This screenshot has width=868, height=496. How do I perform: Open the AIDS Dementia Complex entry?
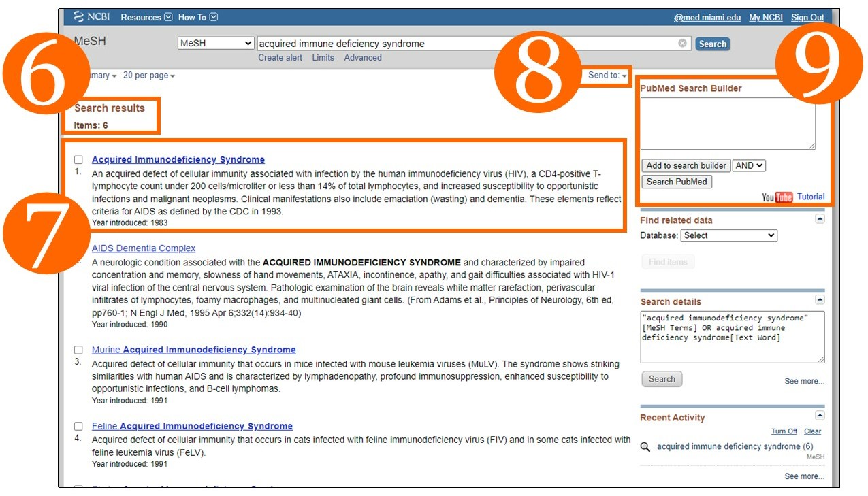pos(143,248)
